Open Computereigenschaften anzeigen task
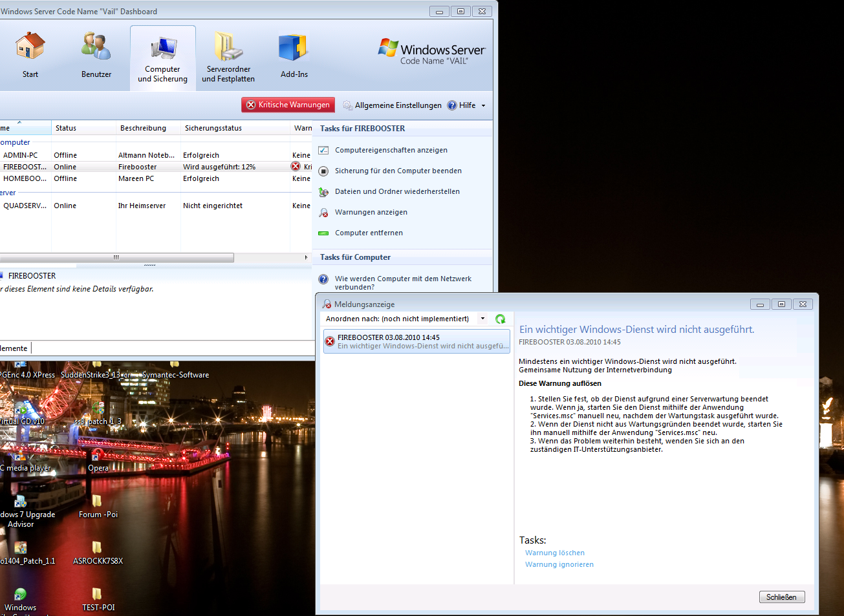 pyautogui.click(x=391, y=150)
